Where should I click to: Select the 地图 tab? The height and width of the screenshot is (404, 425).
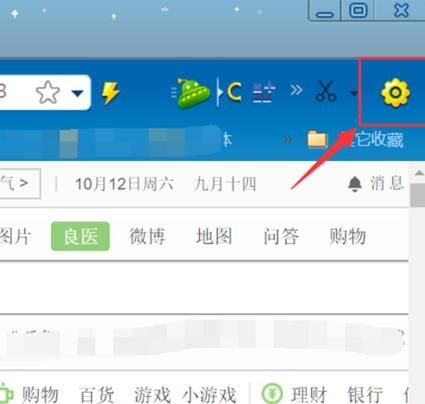(214, 236)
